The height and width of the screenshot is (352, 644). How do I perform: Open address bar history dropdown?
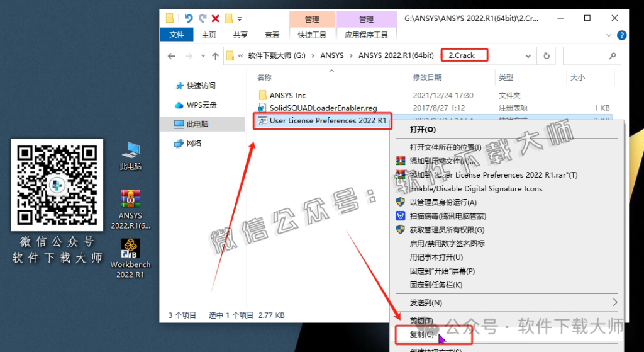coord(528,56)
